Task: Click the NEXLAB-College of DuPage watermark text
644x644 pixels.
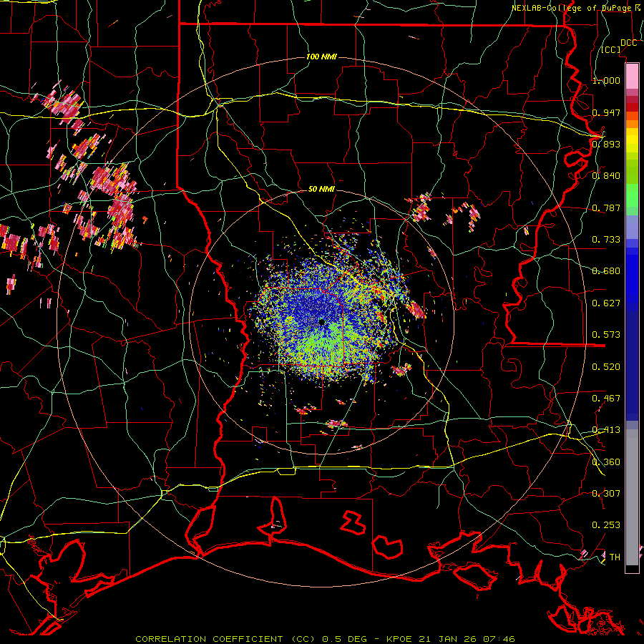Action: point(571,8)
